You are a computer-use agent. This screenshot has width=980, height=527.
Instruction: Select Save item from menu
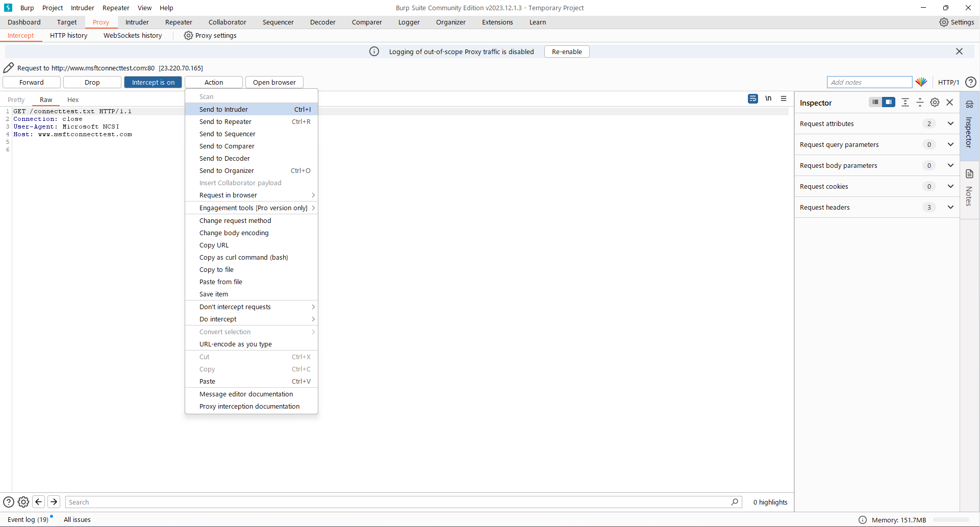pyautogui.click(x=252, y=294)
